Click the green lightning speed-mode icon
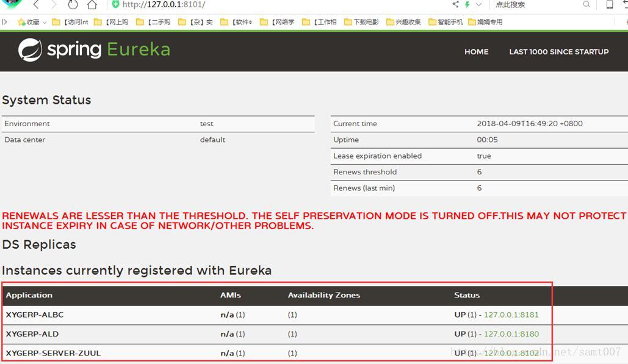Image resolution: width=628 pixels, height=364 pixels. (x=467, y=4)
